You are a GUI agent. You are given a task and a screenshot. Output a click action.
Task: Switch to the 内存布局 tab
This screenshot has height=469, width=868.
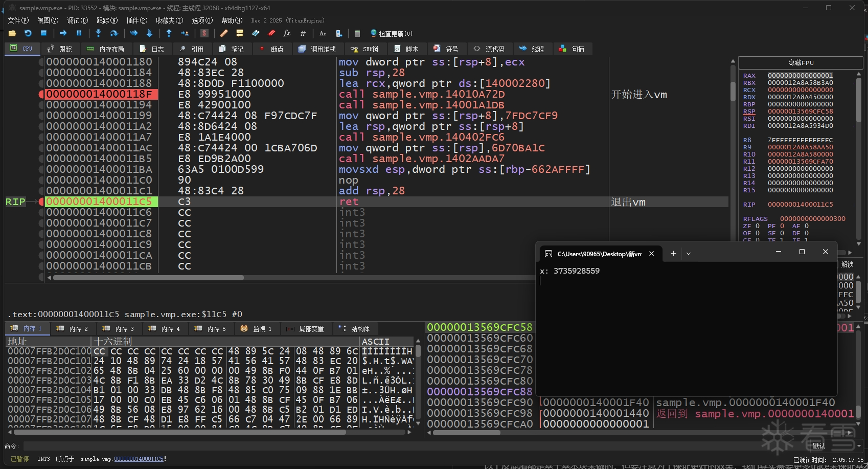click(x=106, y=49)
